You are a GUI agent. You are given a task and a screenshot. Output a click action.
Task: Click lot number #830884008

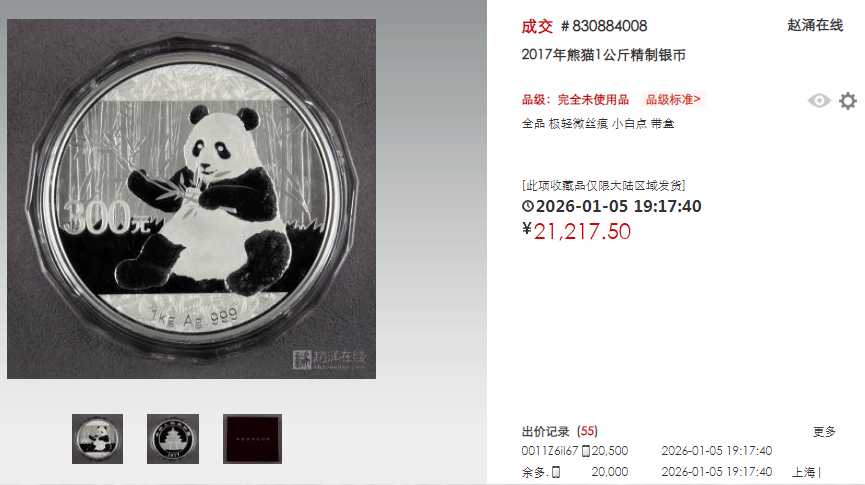604,26
